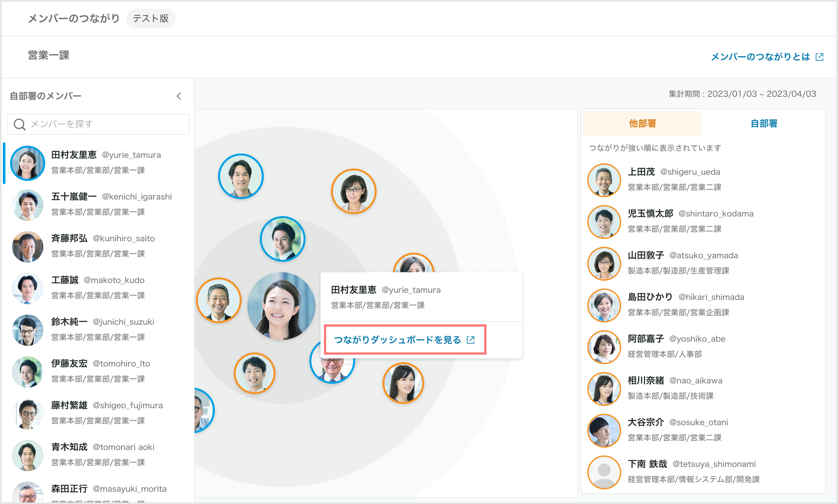Collapse the 自部署のメンバー sidebar chevron
The image size is (838, 504).
pyautogui.click(x=179, y=96)
